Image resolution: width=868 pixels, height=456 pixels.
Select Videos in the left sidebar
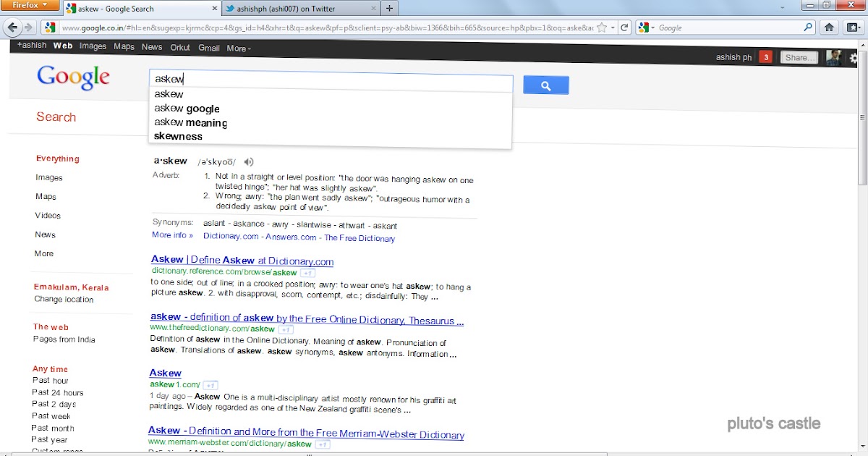pyautogui.click(x=48, y=215)
